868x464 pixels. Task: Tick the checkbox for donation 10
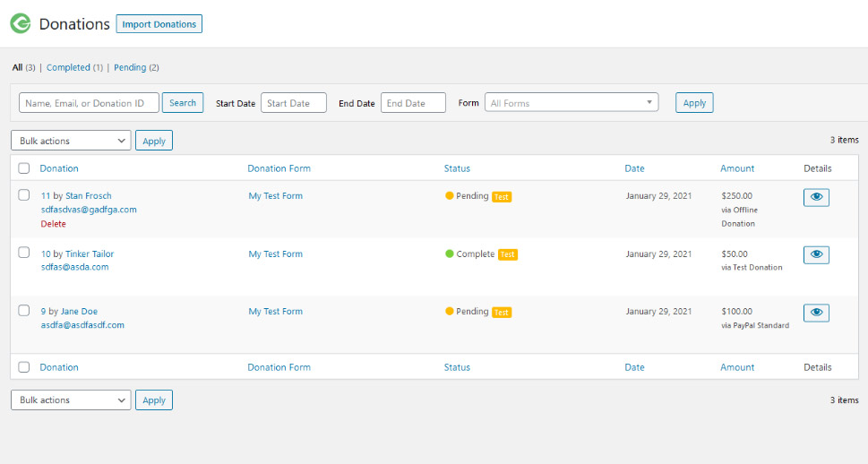pos(24,253)
